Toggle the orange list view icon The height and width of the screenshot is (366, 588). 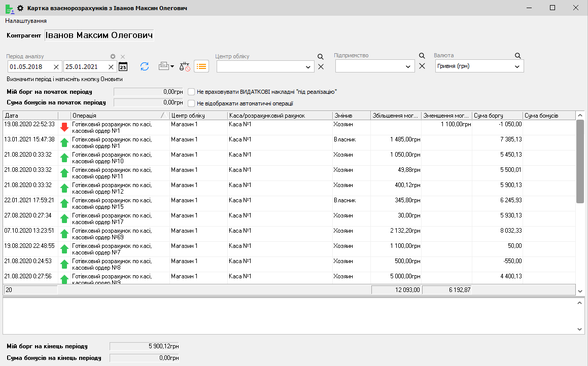coord(201,66)
